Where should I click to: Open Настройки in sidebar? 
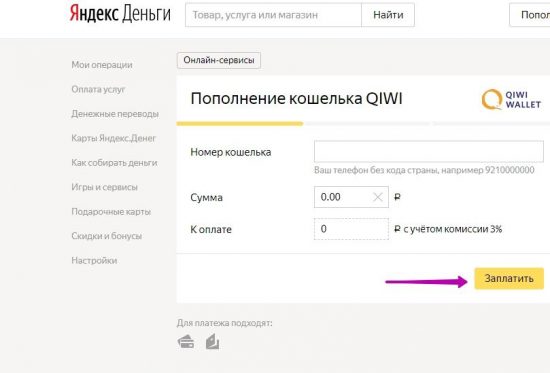(x=94, y=260)
